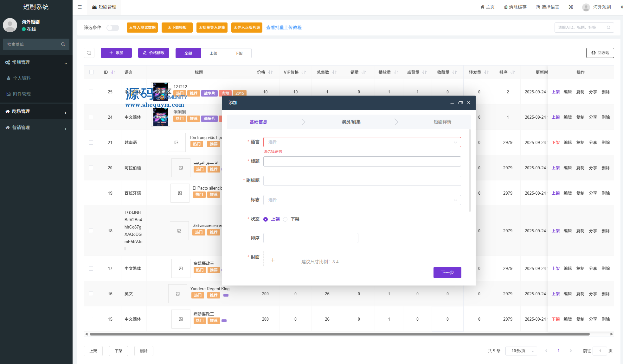Open the 语言 language dropdown
Image resolution: width=623 pixels, height=364 pixels.
point(362,142)
